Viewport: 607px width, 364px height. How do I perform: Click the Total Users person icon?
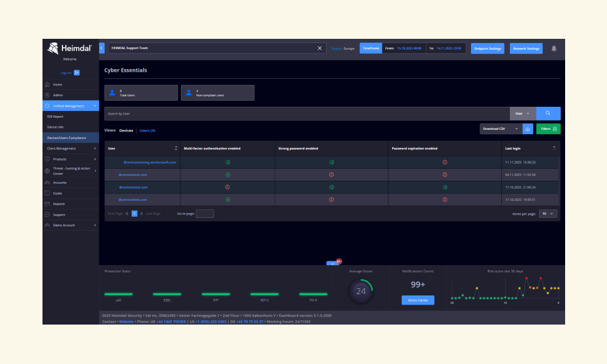112,93
